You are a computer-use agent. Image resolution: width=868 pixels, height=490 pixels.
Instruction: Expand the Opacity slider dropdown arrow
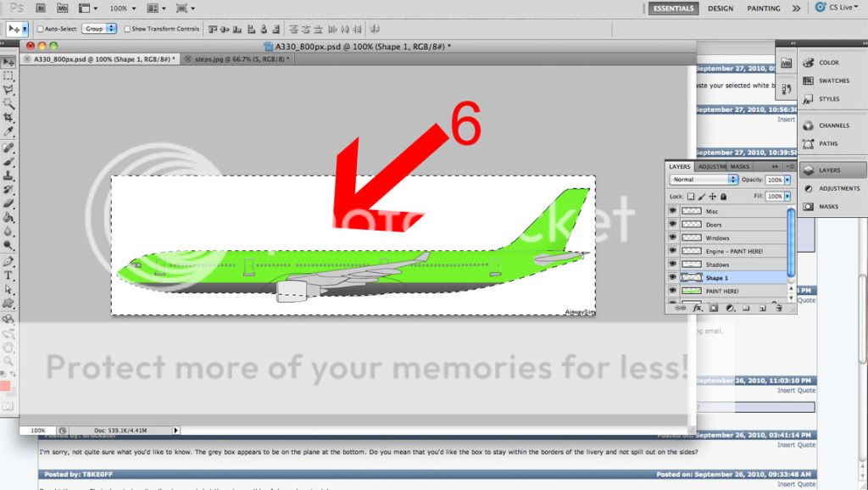tap(787, 180)
